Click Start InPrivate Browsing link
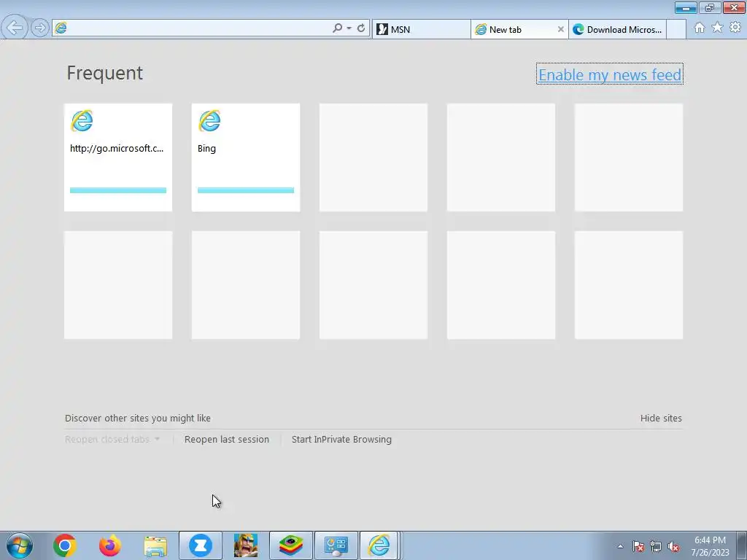 pos(341,439)
